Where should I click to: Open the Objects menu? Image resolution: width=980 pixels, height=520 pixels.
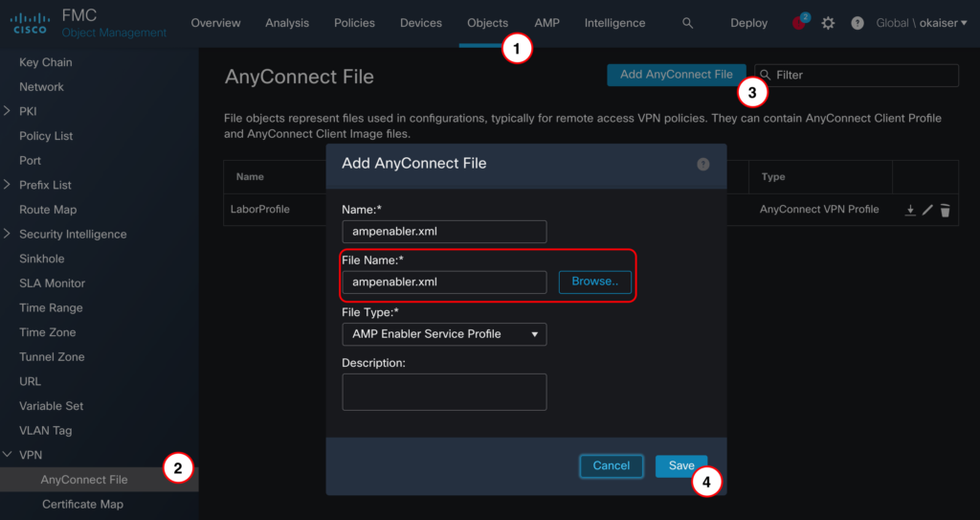click(487, 23)
